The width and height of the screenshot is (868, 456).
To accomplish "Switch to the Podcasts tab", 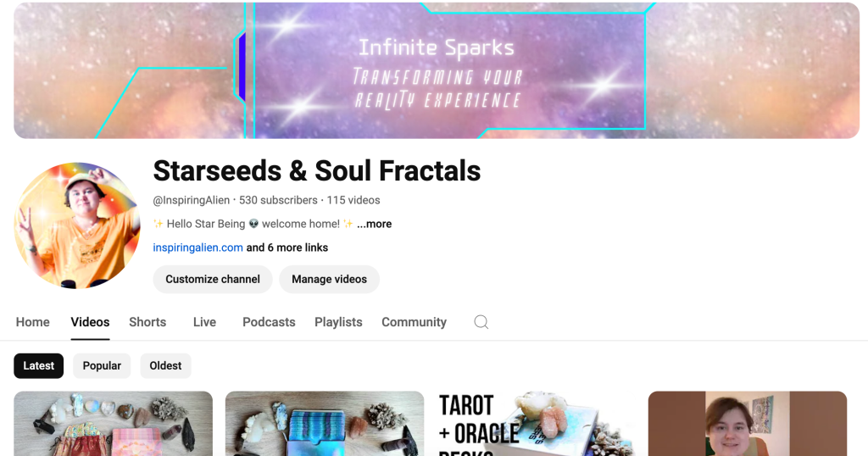I will point(269,322).
